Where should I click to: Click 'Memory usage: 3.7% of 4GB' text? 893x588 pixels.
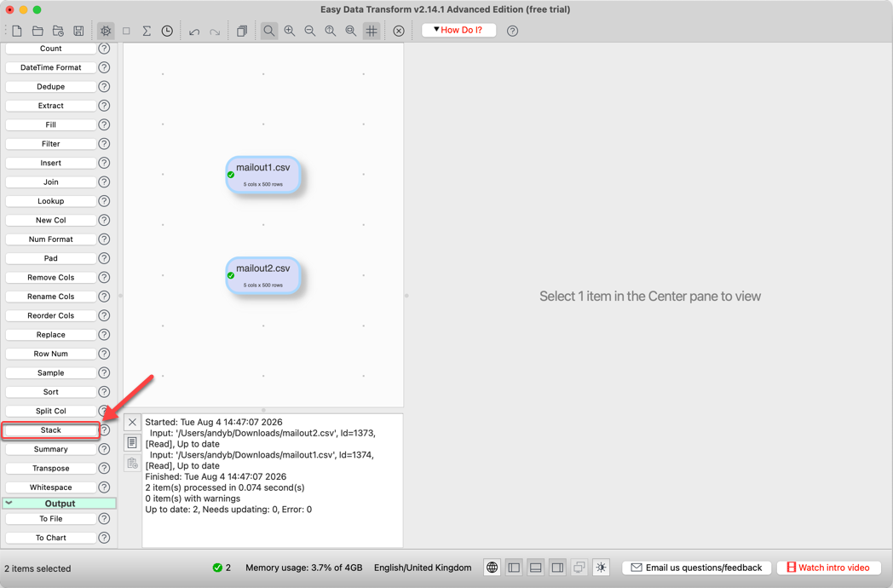(x=304, y=568)
